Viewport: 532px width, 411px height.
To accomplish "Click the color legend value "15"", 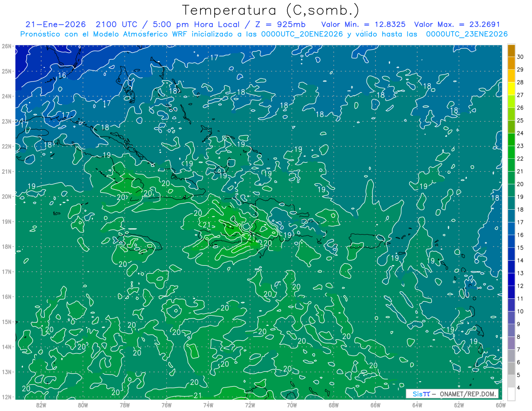I will pyautogui.click(x=520, y=248).
